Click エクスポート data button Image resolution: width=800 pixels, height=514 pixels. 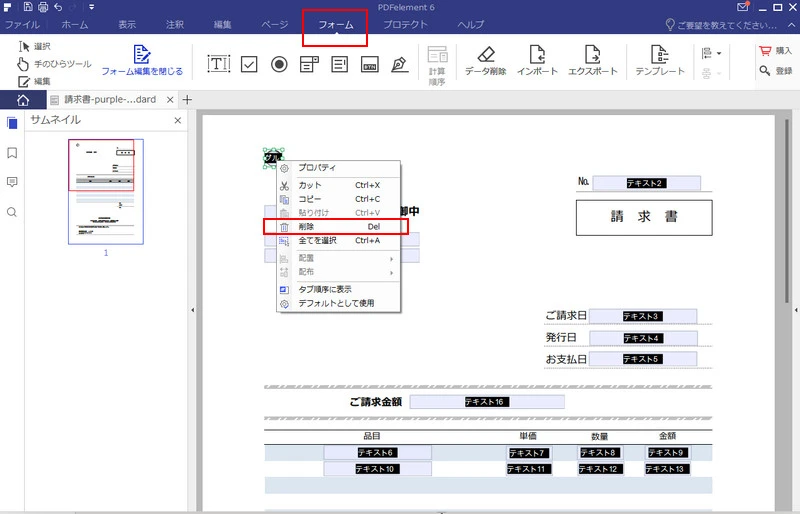click(x=592, y=61)
